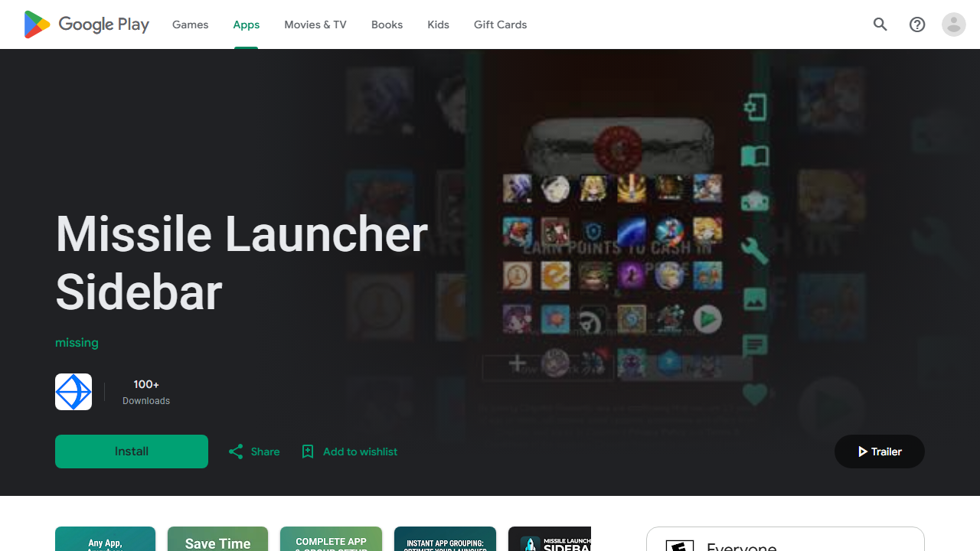
Task: Open the "Save Time" screenshot thumbnail
Action: point(217,539)
